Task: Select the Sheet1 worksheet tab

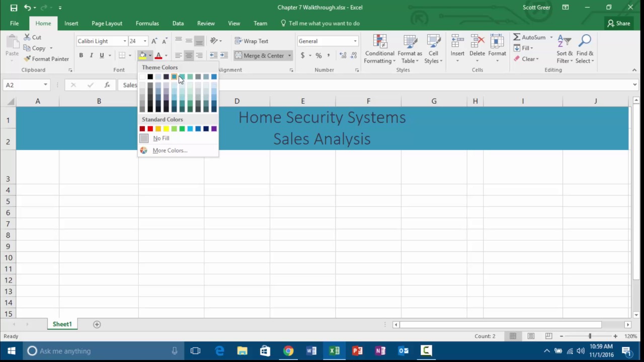Action: (62, 324)
